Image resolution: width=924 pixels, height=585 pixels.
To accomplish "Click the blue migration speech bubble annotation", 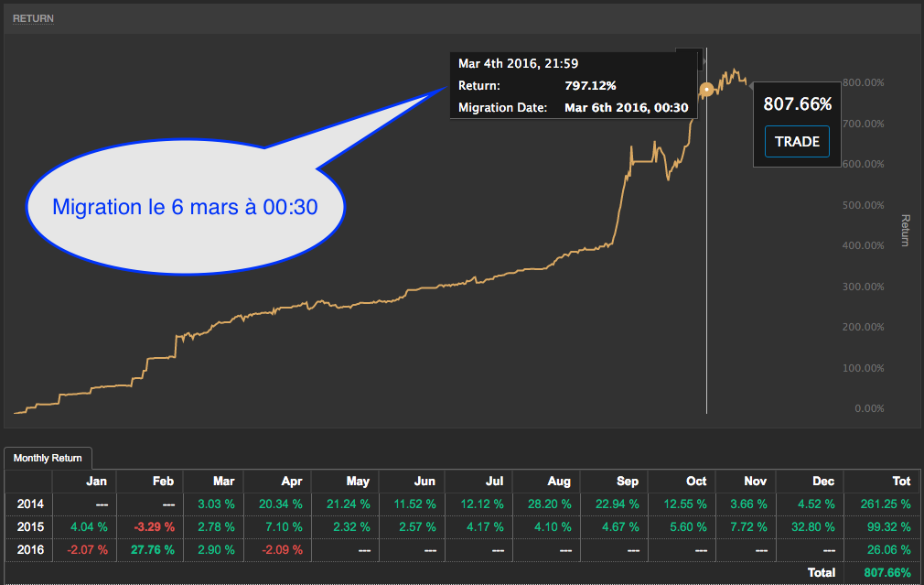I will click(x=185, y=207).
